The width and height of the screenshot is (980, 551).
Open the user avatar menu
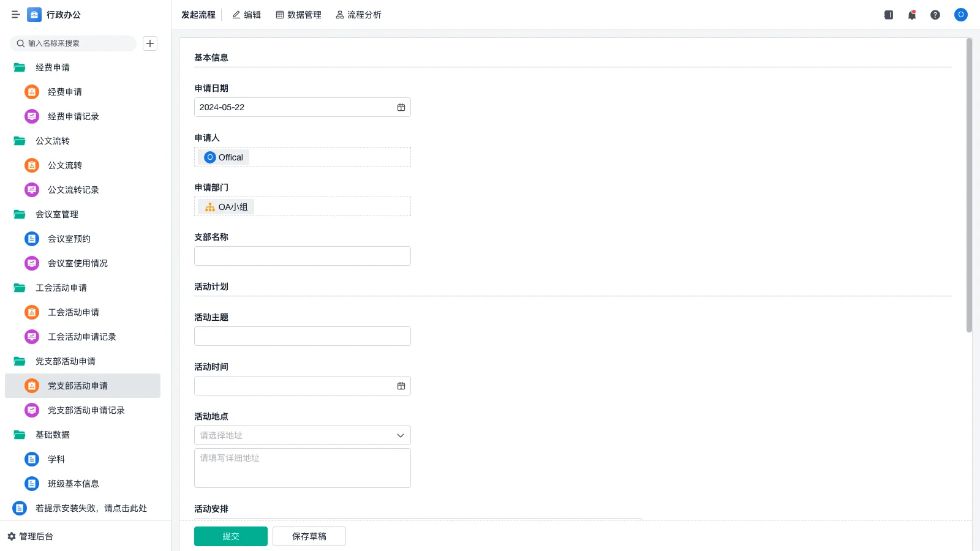[x=961, y=15]
